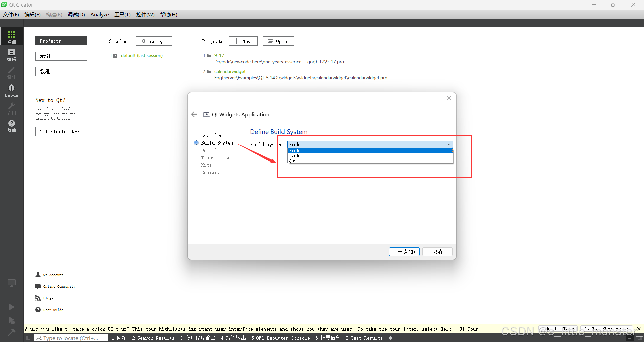Screen dimensions: 644x342
Task: Click the Online Community speech bubble icon
Action: 38,286
